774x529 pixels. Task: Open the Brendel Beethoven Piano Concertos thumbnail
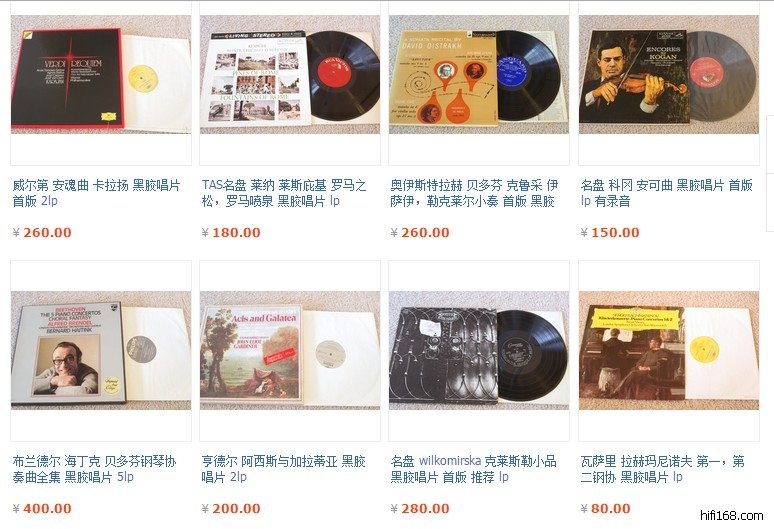[101, 350]
